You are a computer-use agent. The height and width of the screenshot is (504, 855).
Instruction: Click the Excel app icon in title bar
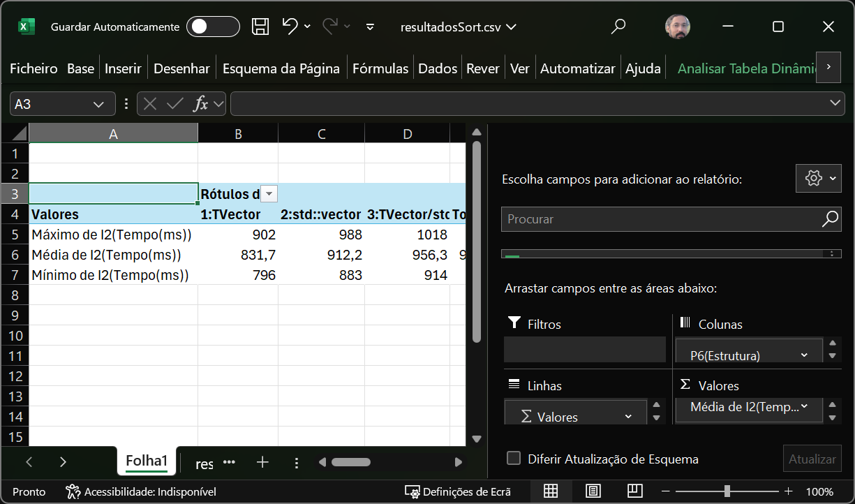pos(27,27)
